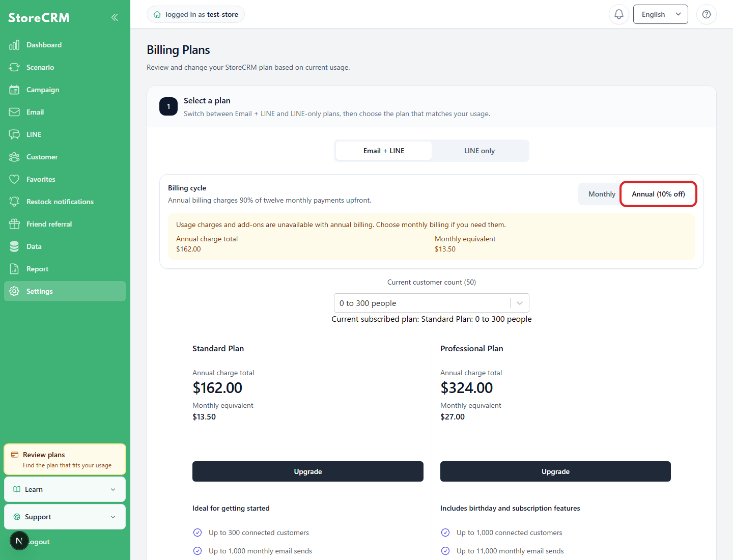Open Restock notifications menu label
This screenshot has width=733, height=560.
click(60, 202)
